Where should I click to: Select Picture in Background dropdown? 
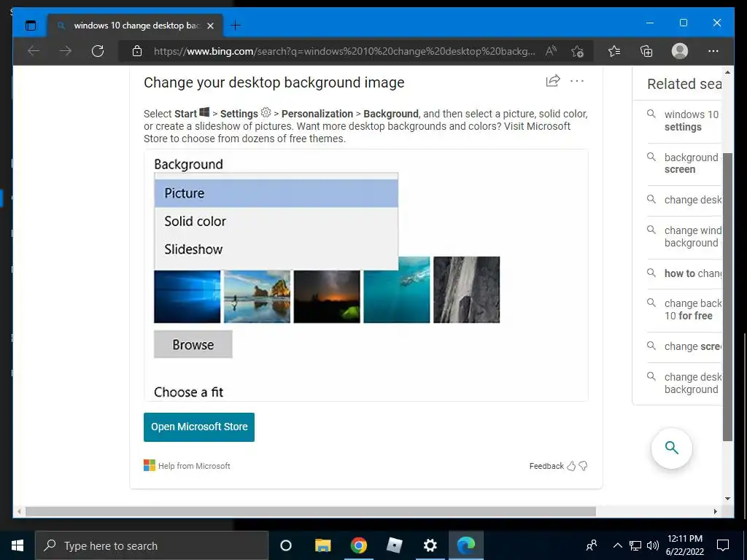pyautogui.click(x=276, y=193)
